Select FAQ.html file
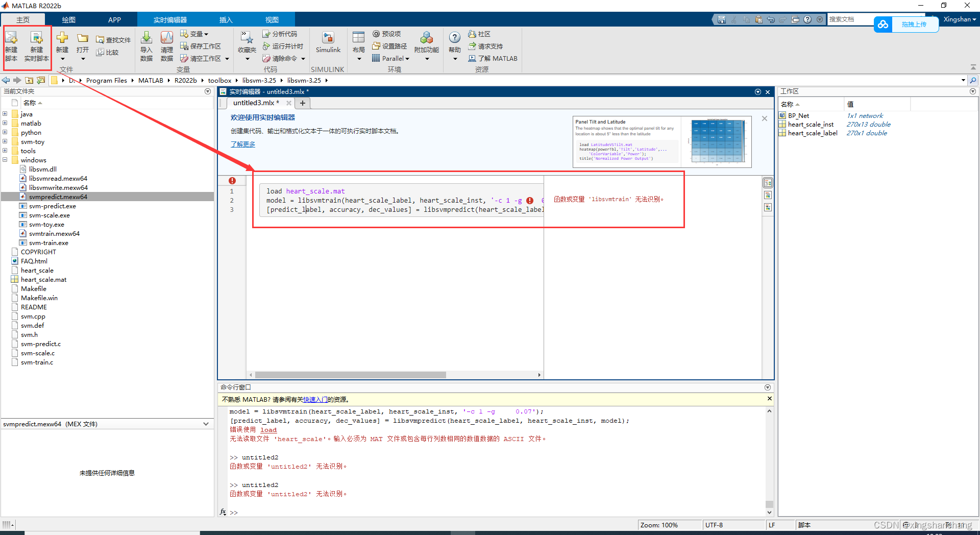Image resolution: width=980 pixels, height=535 pixels. pyautogui.click(x=34, y=261)
